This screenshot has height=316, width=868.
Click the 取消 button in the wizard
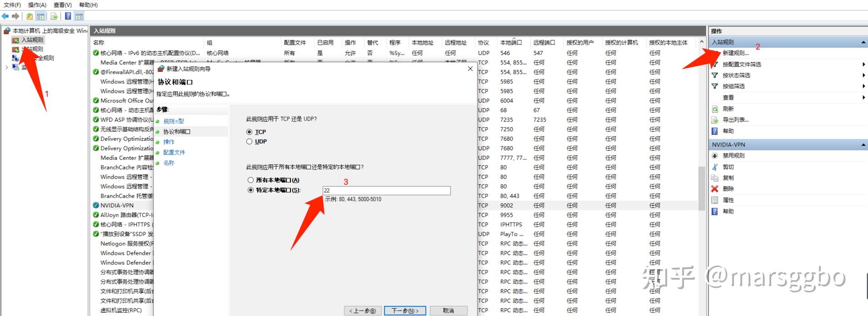449,311
